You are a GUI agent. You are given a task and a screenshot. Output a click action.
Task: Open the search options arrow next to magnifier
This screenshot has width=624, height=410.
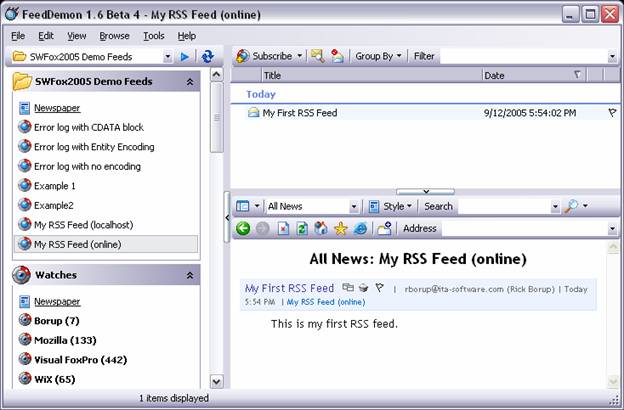click(x=585, y=206)
